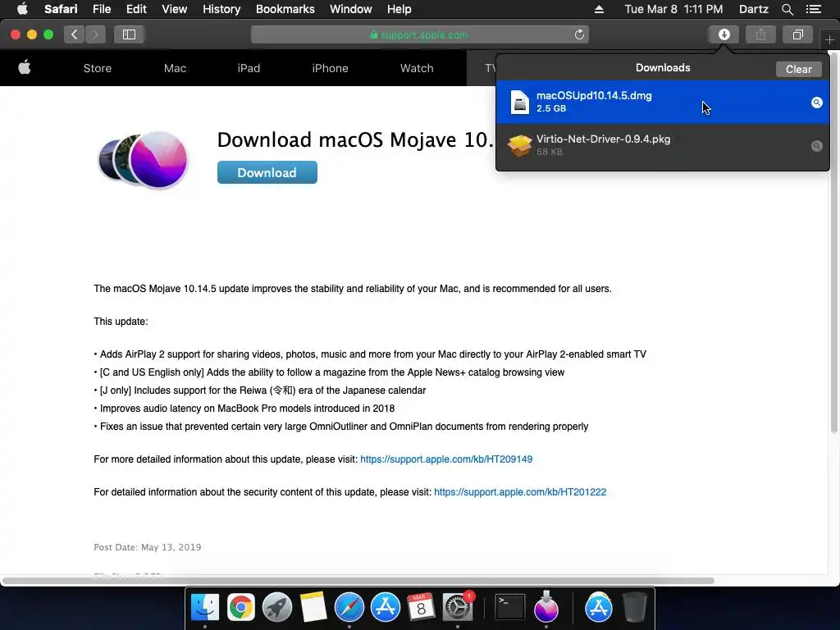Open System Preferences gear in Dock
Image resolution: width=840 pixels, height=630 pixels.
click(x=458, y=607)
